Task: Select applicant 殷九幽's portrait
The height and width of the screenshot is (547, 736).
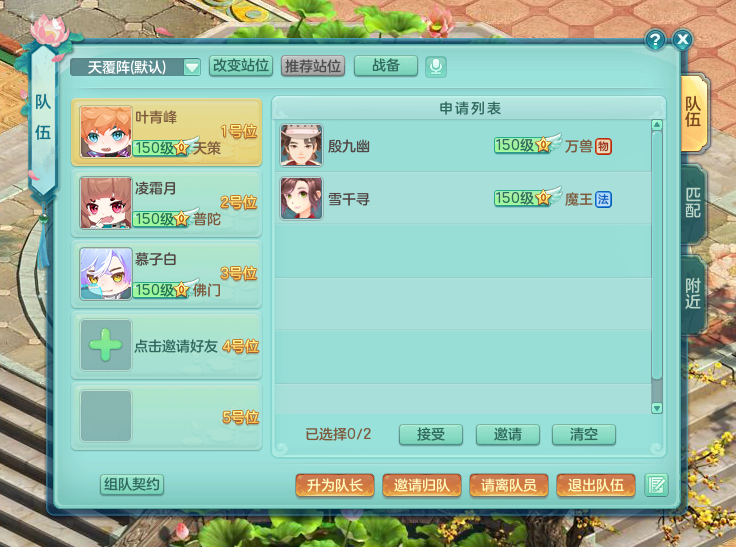Action: pos(301,146)
